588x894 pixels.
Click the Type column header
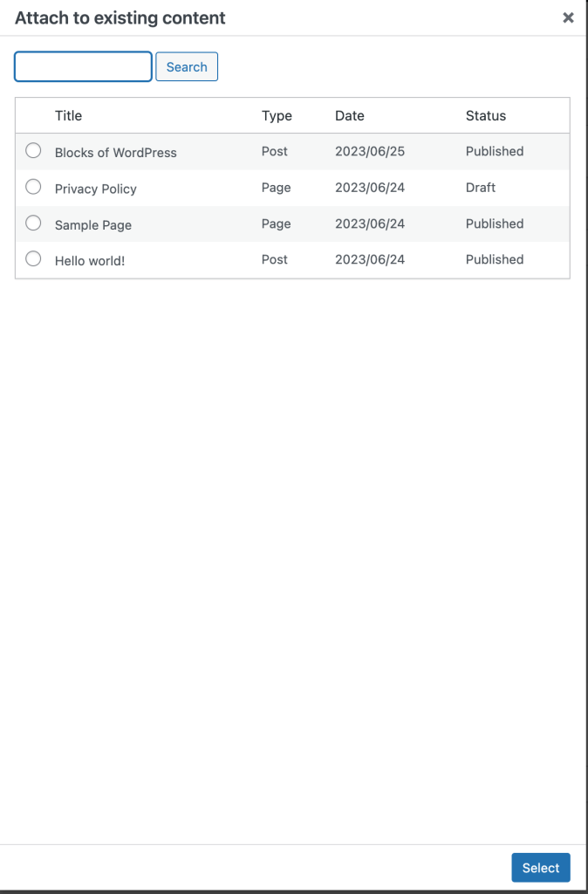click(x=274, y=115)
